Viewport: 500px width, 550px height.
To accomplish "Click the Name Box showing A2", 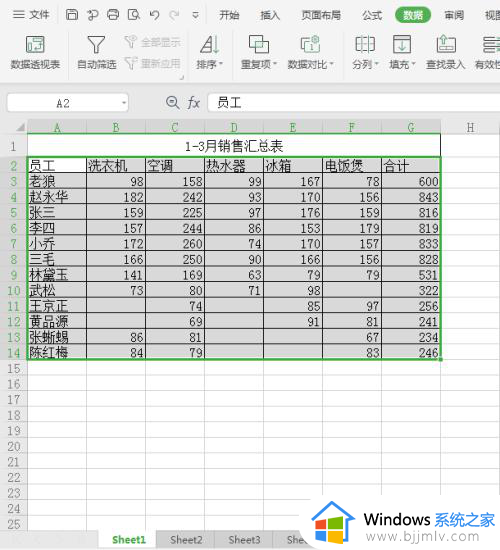I will pos(63,103).
